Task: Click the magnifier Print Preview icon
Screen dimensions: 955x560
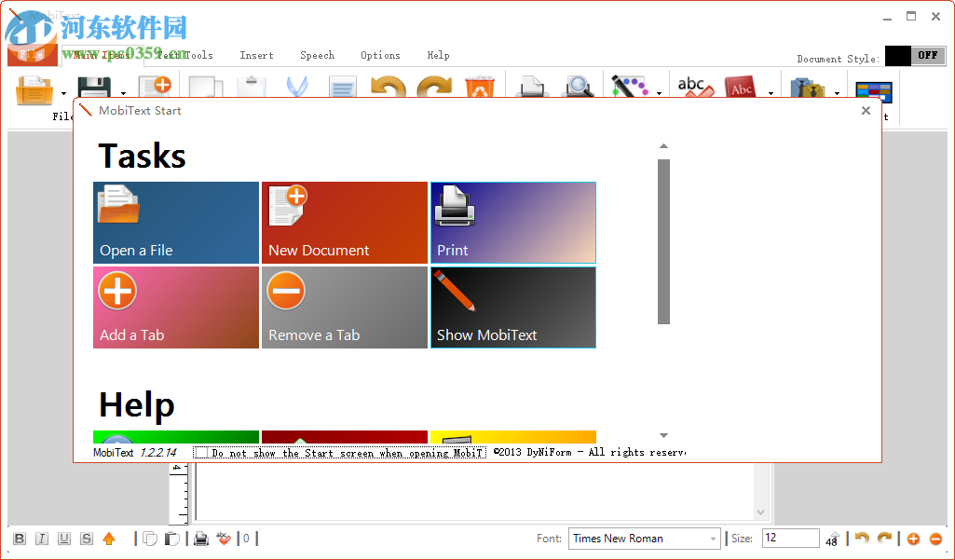Action: point(579,87)
